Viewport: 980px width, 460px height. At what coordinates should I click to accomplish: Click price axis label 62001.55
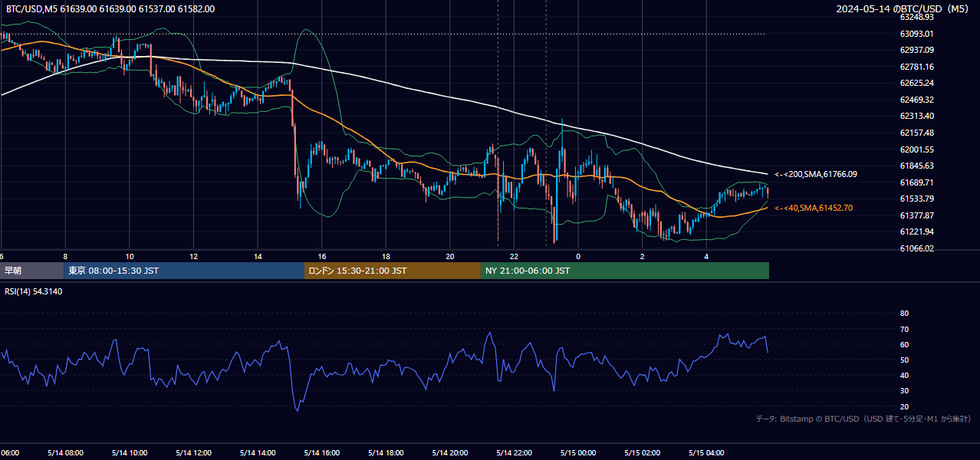917,149
